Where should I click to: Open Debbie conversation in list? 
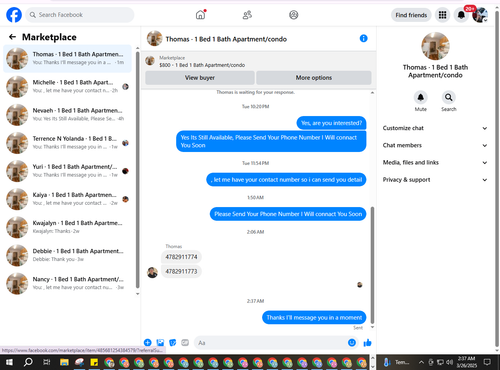pyautogui.click(x=67, y=255)
